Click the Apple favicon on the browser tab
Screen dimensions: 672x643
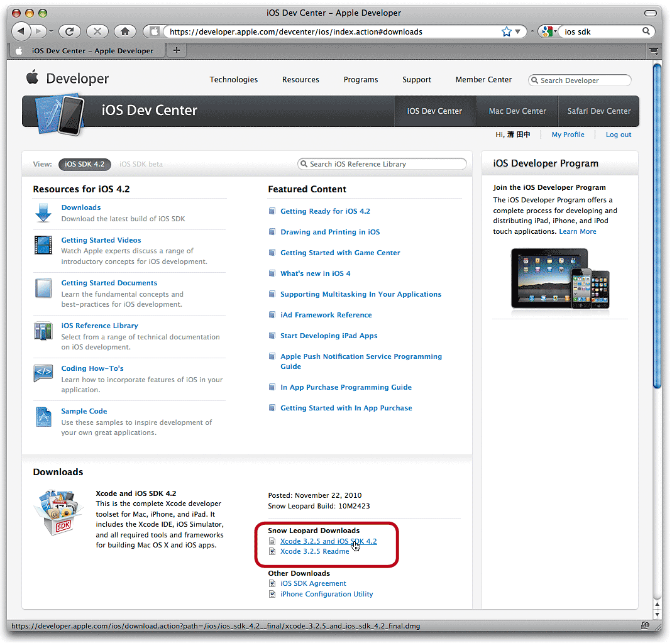pyautogui.click(x=19, y=50)
